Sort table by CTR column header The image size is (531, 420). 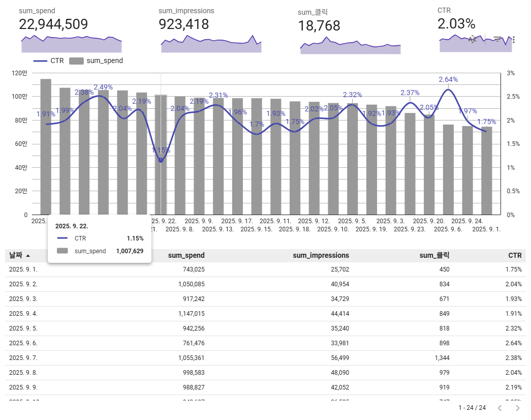pos(514,256)
